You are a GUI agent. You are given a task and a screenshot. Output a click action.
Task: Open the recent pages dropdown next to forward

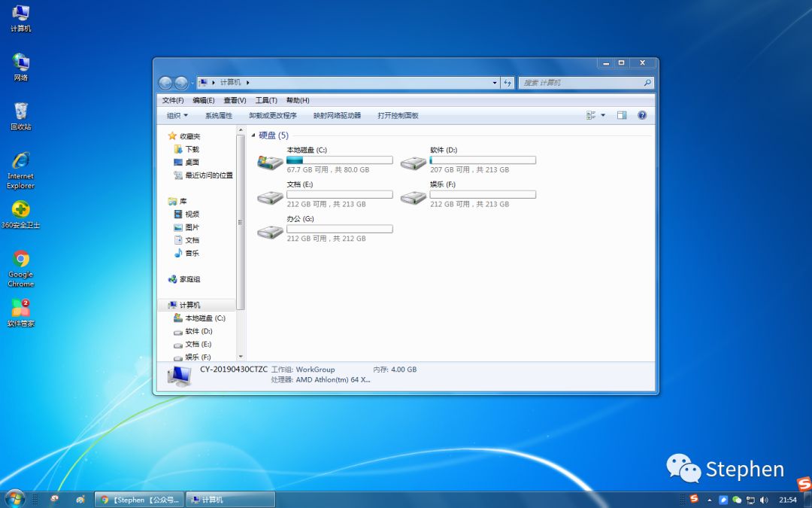click(192, 83)
